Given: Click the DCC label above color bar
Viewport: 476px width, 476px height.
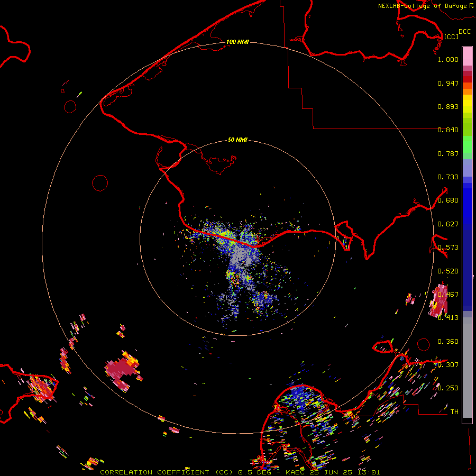Looking at the screenshot, I should pyautogui.click(x=464, y=32).
